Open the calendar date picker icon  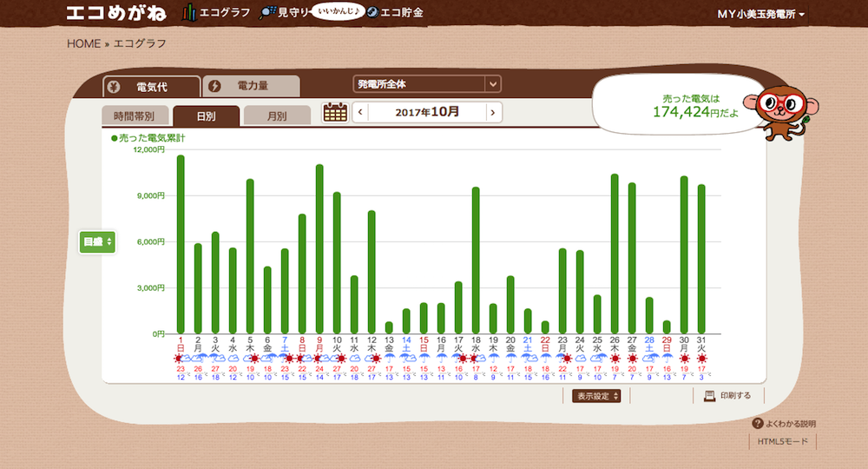(335, 113)
